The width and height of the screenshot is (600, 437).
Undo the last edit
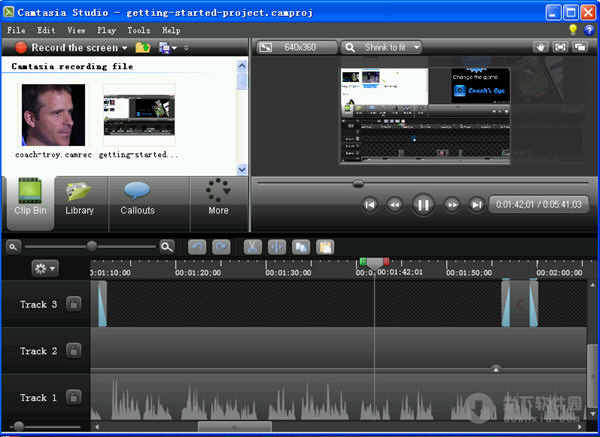pyautogui.click(x=197, y=247)
